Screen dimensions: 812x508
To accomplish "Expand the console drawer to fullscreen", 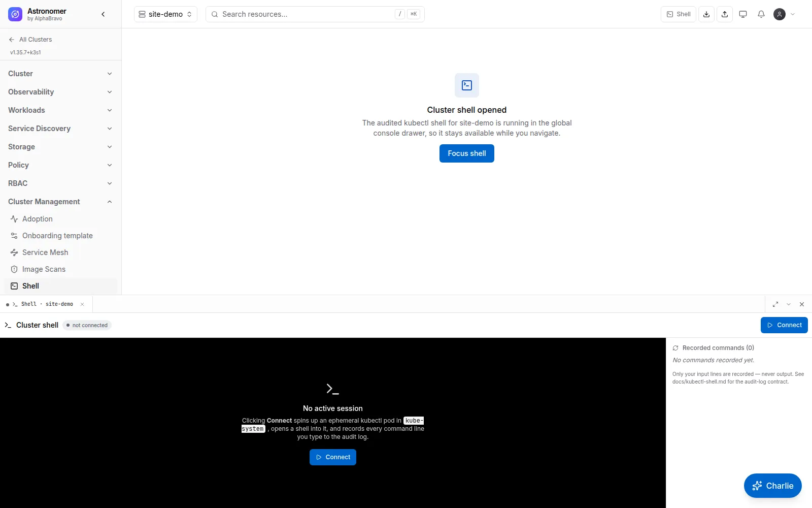I will pyautogui.click(x=775, y=304).
